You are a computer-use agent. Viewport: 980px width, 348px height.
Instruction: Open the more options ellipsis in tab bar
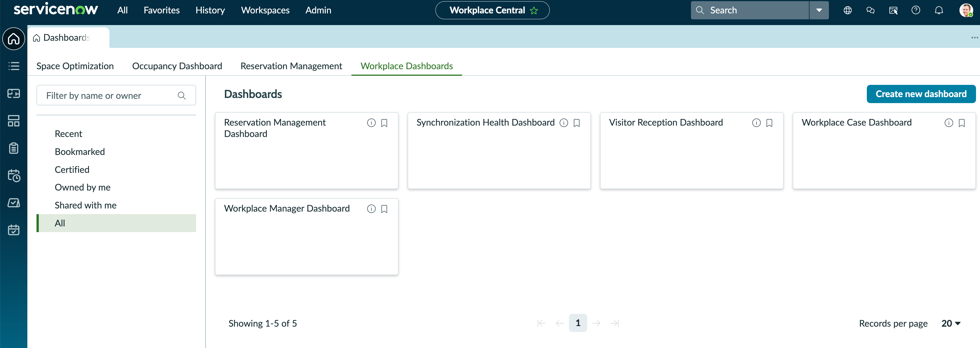(x=974, y=37)
